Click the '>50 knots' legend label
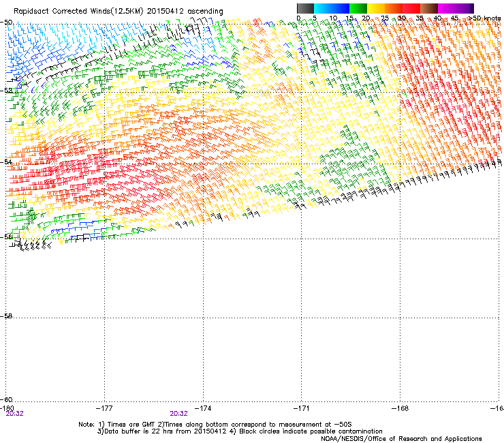The height and width of the screenshot is (443, 504). click(x=484, y=18)
